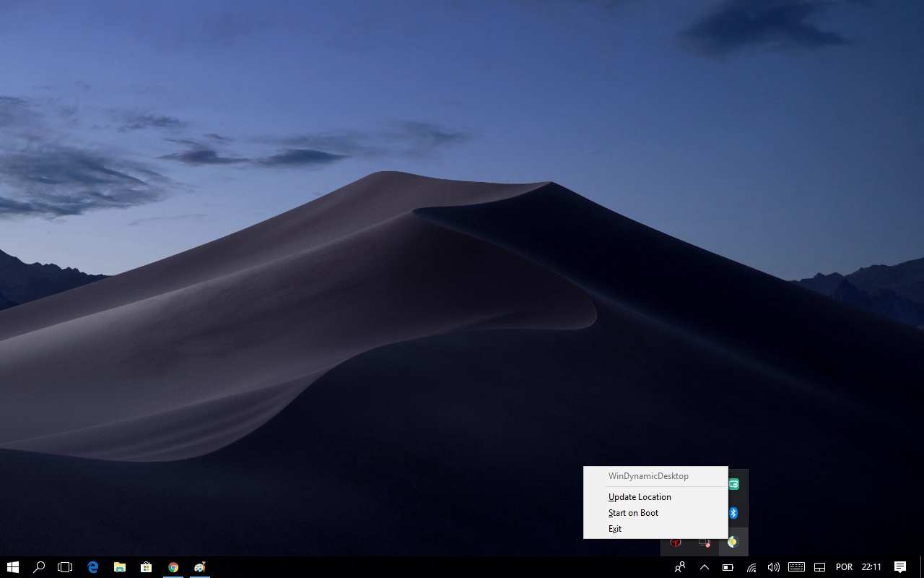Viewport: 924px width, 578px height.
Task: Open taskbar Search magnifier
Action: [39, 567]
